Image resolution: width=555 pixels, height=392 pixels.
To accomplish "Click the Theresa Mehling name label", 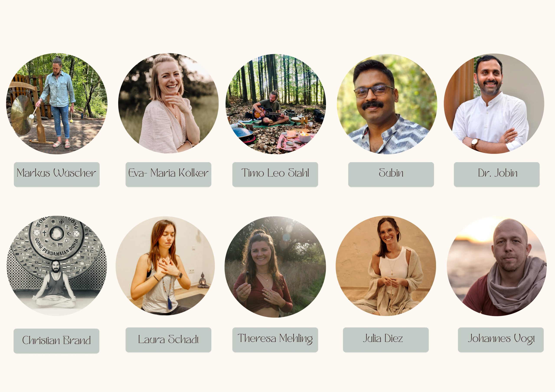I will click(275, 340).
